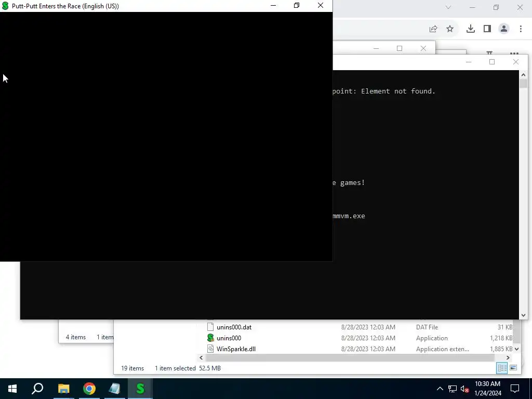532x399 pixels.
Task: Expand Chrome tab search chevron
Action: pos(448,7)
